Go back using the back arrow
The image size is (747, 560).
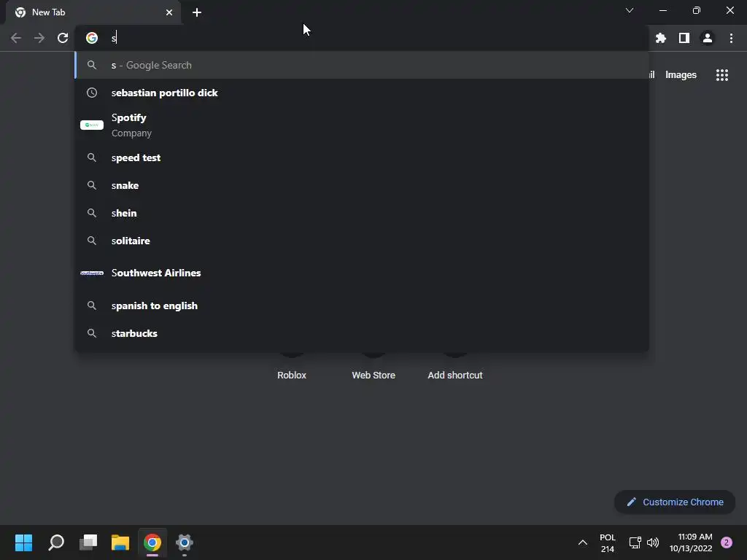point(16,38)
